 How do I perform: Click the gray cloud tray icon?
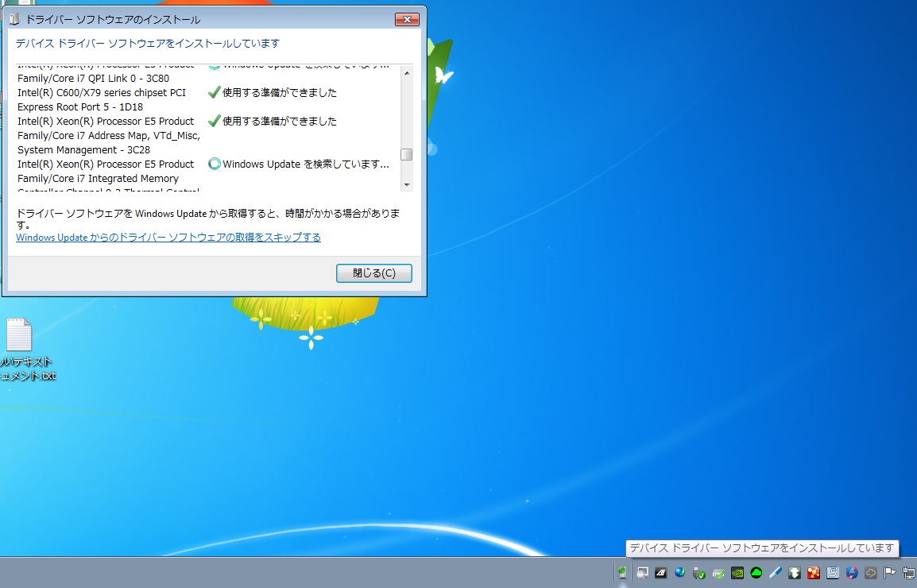pos(871,573)
